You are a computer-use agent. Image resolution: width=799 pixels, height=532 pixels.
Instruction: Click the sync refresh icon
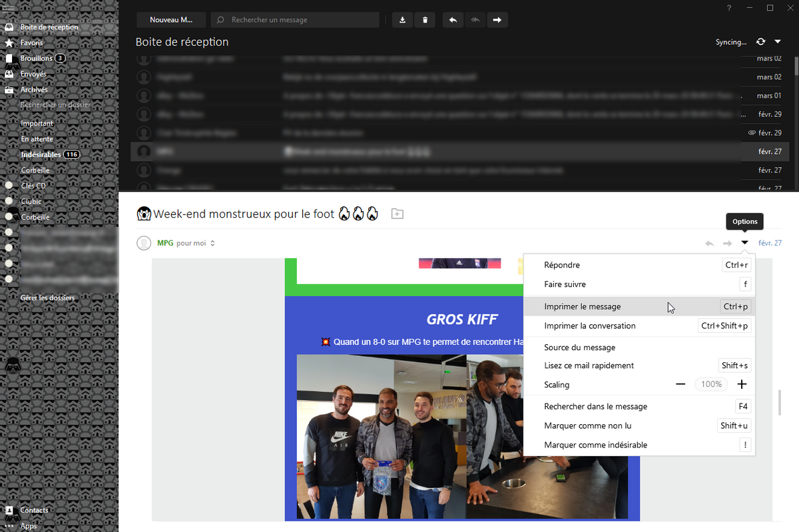(x=761, y=42)
